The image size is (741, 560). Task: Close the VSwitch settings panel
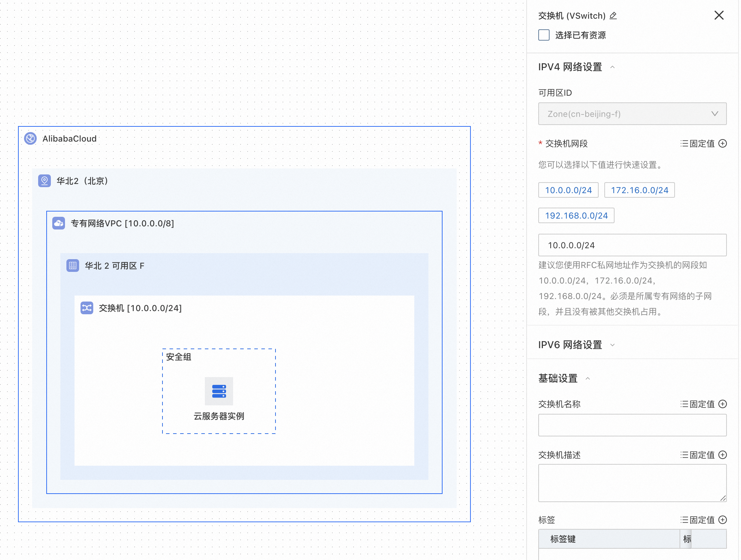pyautogui.click(x=719, y=15)
